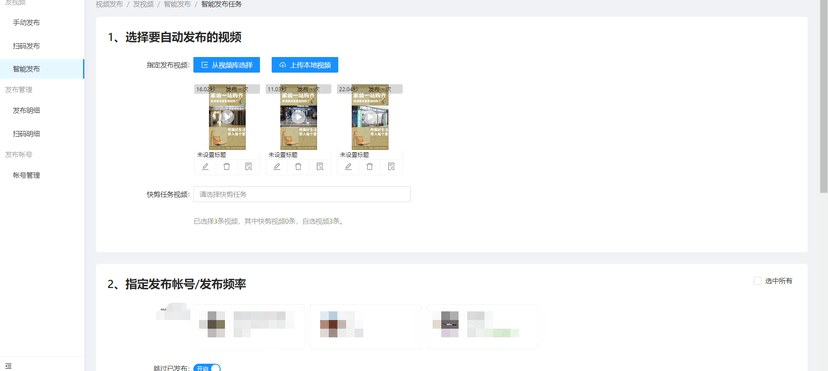Open 帐号管理 in the sidebar
The width and height of the screenshot is (828, 371).
tap(27, 175)
